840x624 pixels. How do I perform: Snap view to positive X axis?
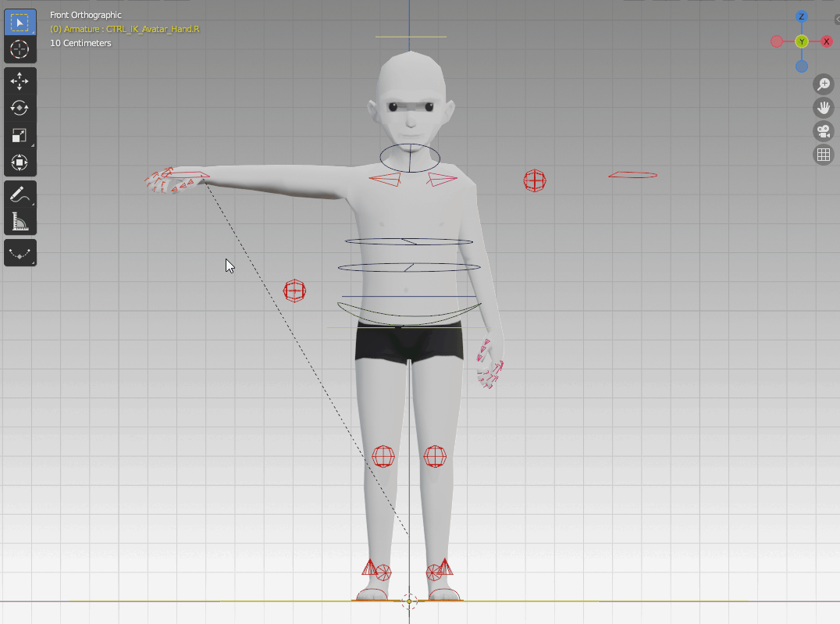click(827, 41)
